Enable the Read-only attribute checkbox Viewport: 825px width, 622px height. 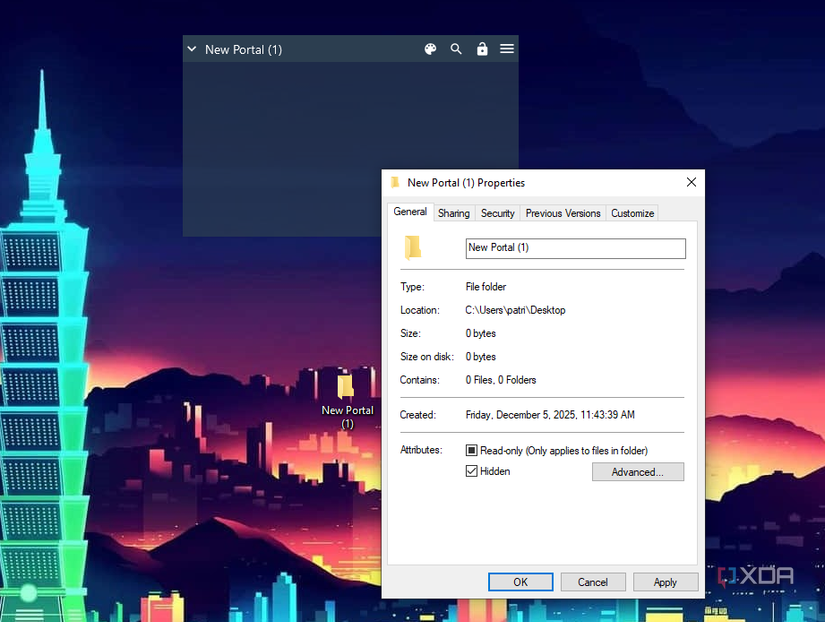point(471,450)
